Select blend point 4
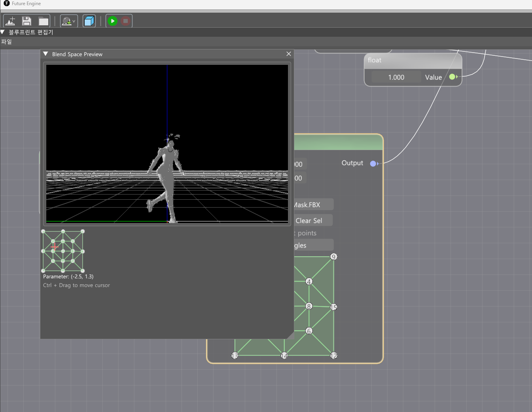This screenshot has width=532, height=412. coord(309,282)
